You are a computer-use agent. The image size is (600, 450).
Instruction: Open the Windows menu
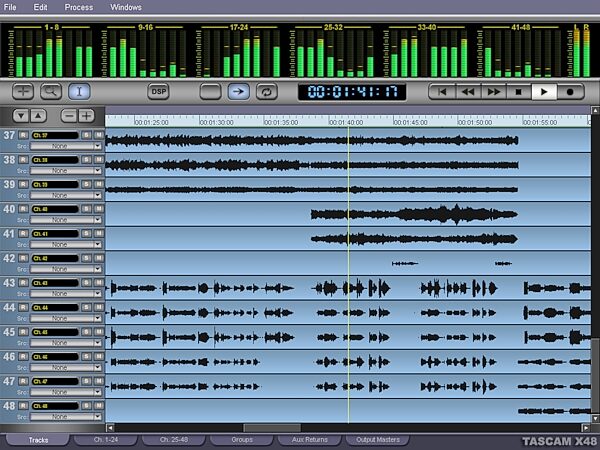pyautogui.click(x=126, y=7)
